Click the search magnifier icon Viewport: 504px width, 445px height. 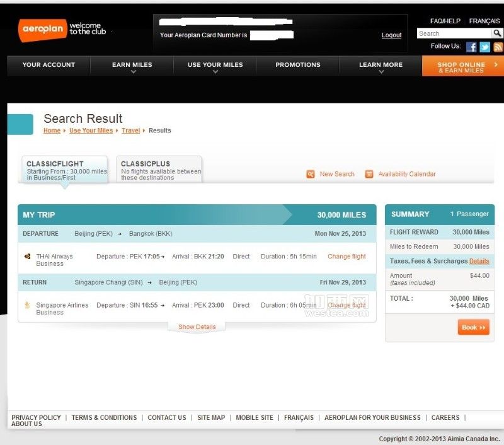(497, 33)
